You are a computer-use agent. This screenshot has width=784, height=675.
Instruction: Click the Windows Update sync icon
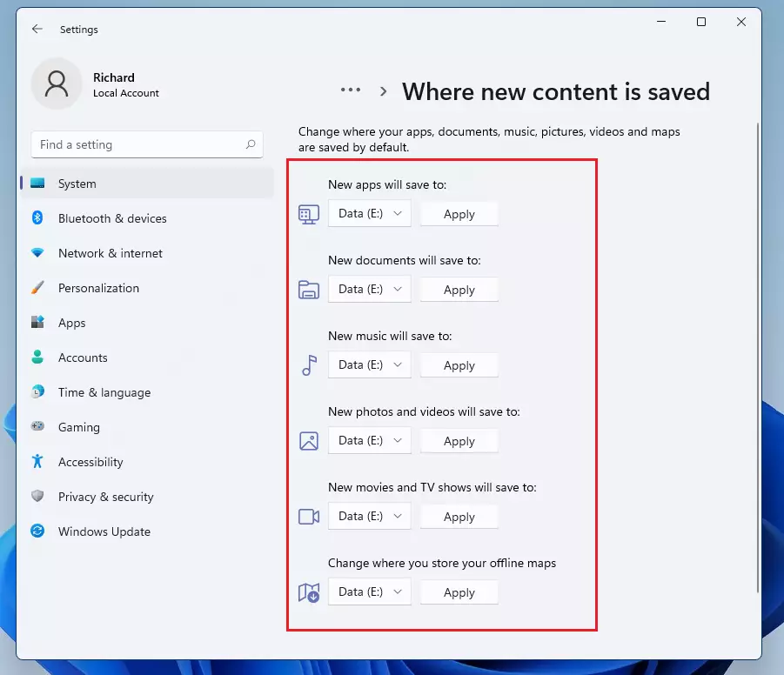click(37, 531)
